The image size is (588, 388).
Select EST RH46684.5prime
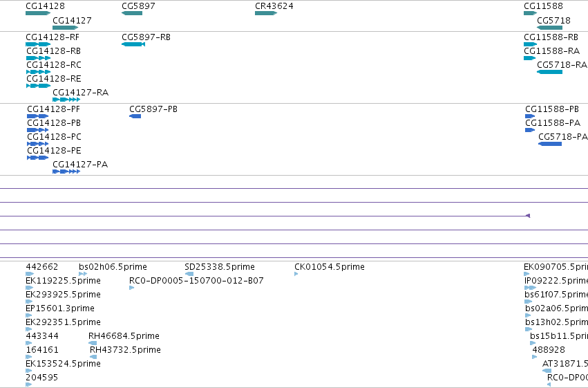tap(93, 343)
